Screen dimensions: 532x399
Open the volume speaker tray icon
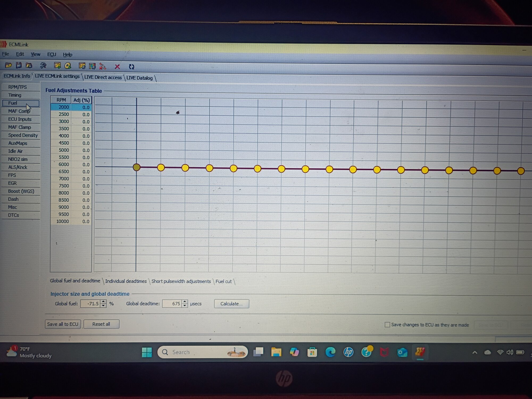click(x=510, y=352)
